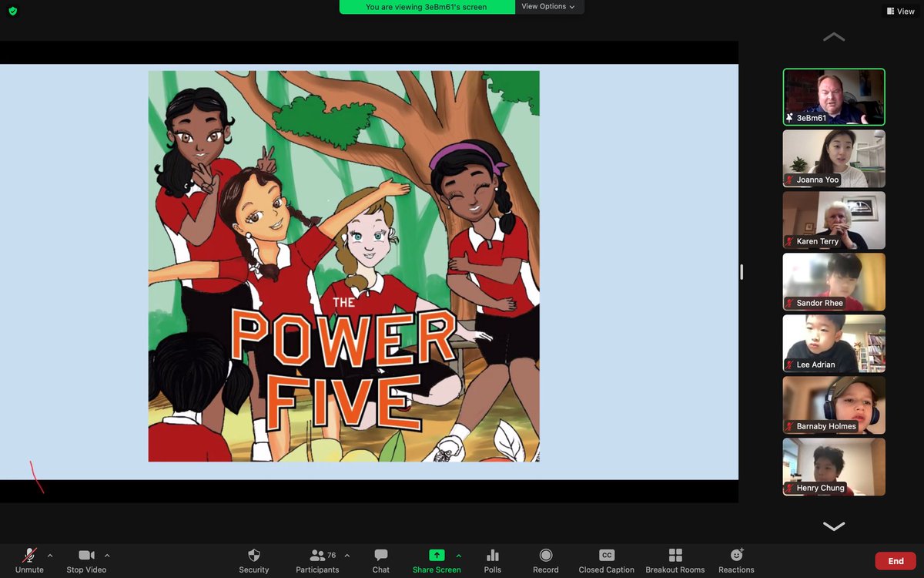Open audio options arrow next to Unmute
The width and height of the screenshot is (924, 578).
pyautogui.click(x=50, y=555)
